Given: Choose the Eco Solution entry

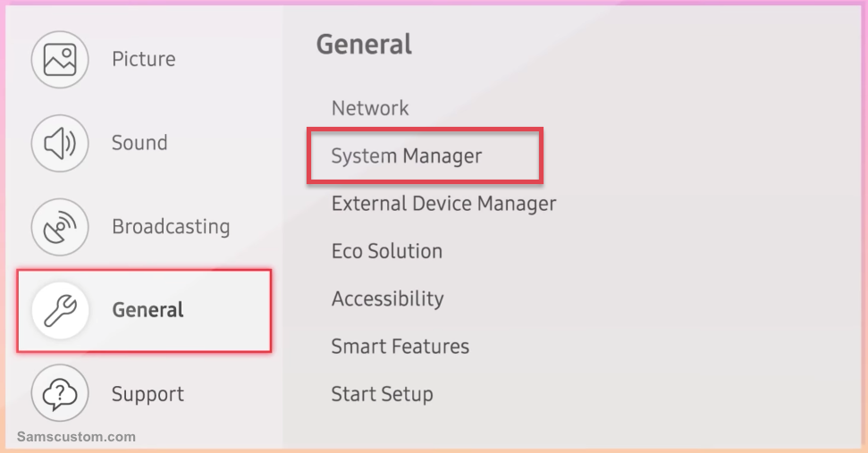Looking at the screenshot, I should click(x=386, y=251).
